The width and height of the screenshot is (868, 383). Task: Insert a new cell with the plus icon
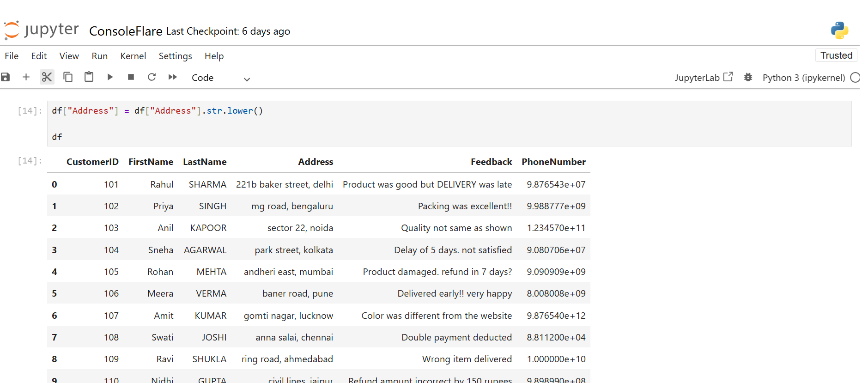click(x=26, y=77)
